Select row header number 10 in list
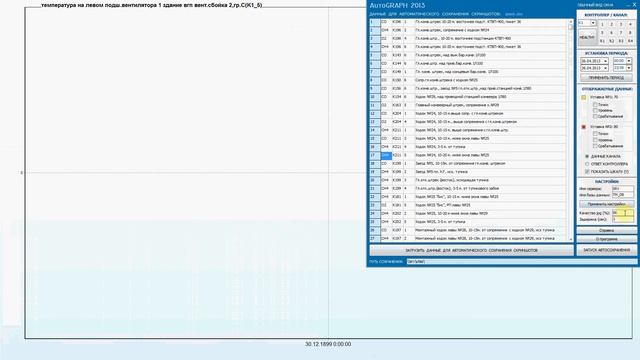 375,97
